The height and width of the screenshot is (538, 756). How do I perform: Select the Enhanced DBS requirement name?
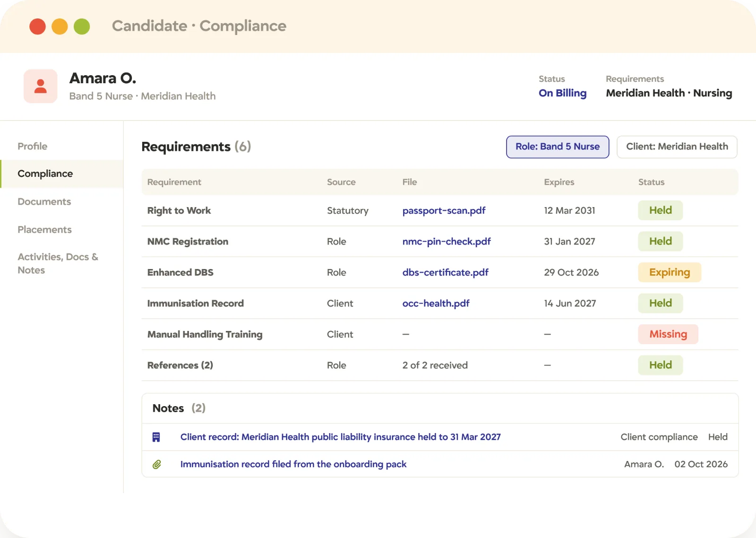pos(180,272)
